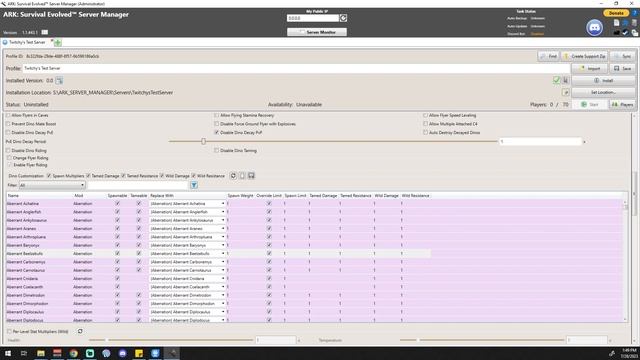Viewport: 640px width, 360px height.
Task: Launch Chrome from the taskbar
Action: [x=73, y=353]
